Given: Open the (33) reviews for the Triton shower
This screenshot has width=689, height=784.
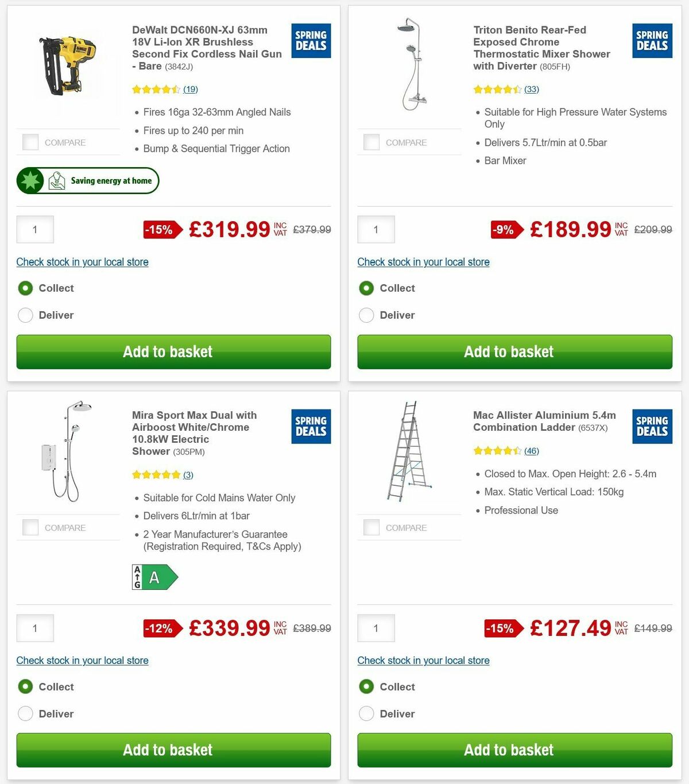Looking at the screenshot, I should pos(532,89).
